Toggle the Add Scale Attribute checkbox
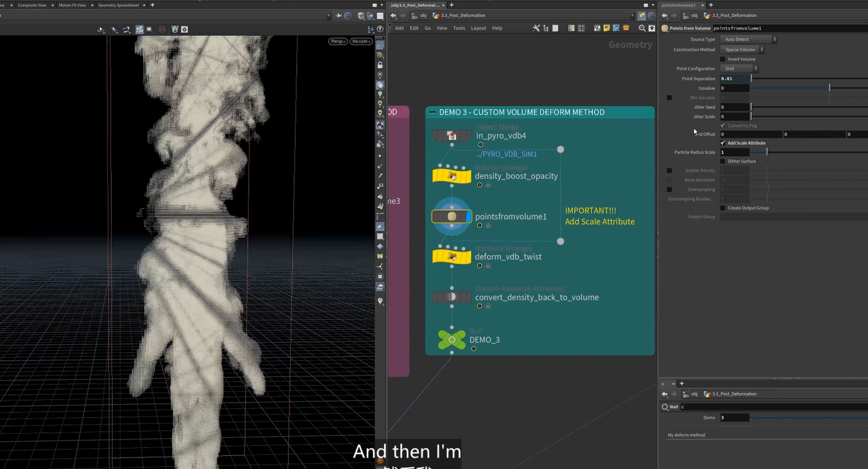 [722, 143]
